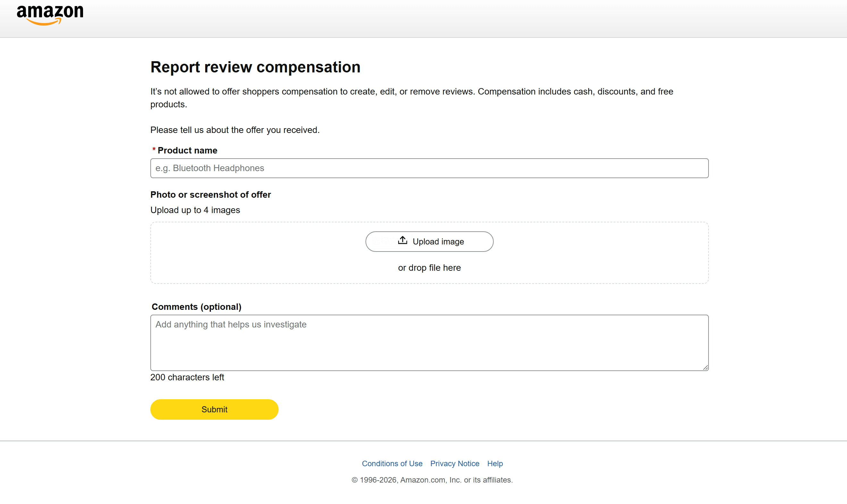The image size is (847, 504).
Task: Click the Report review compensation heading
Action: (x=255, y=67)
